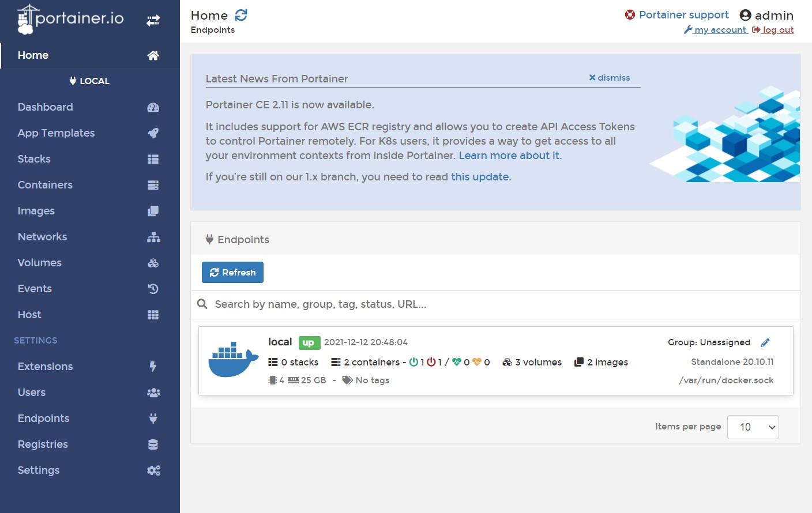812x513 pixels.
Task: Click the /var/run/docker.sock text
Action: tap(727, 380)
